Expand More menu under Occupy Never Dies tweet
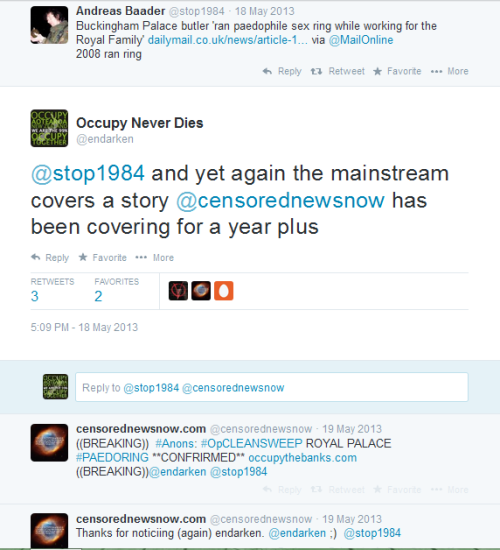The image size is (500, 550). 154,257
